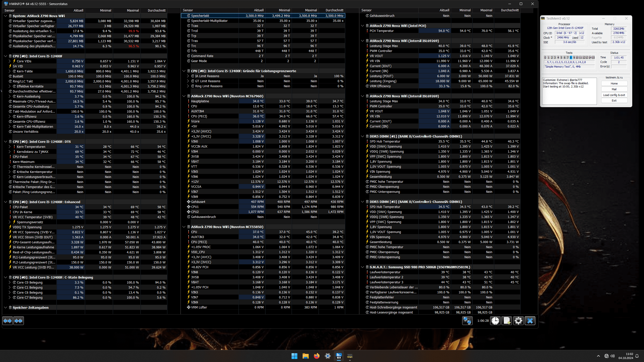
Task: Reset sensor timer via the clock icon
Action: pyautogui.click(x=495, y=321)
